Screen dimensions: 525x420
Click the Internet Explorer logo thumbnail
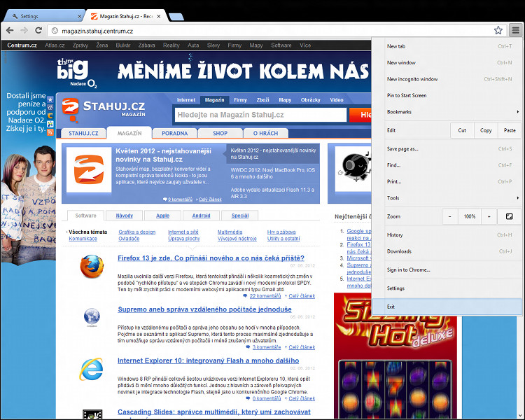tap(92, 369)
